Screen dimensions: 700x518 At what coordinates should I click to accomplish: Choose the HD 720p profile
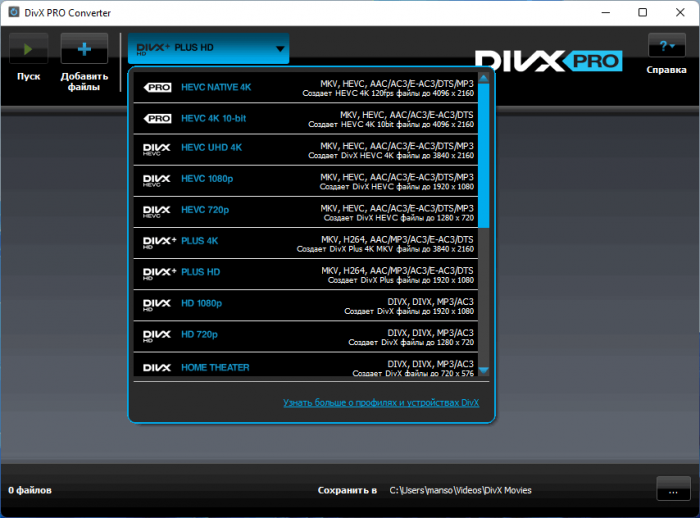click(x=305, y=337)
